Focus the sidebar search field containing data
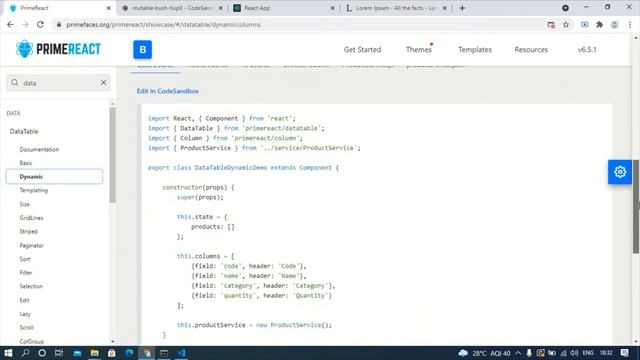The image size is (640, 360). point(58,83)
